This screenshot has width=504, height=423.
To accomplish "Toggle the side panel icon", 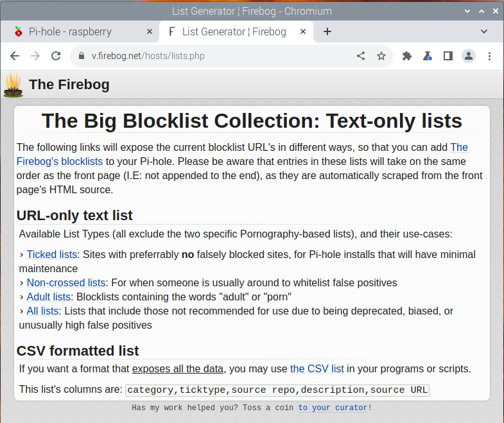I will click(448, 56).
